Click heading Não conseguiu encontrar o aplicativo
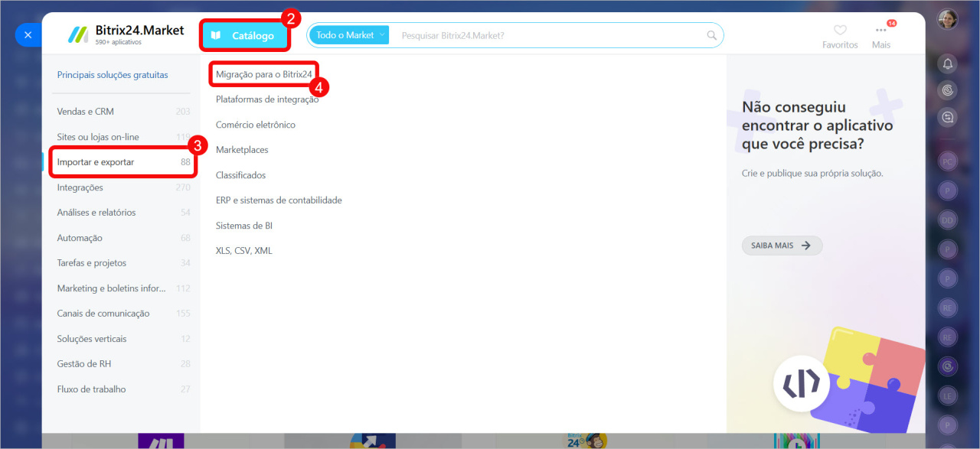The height and width of the screenshot is (449, 980). click(818, 125)
